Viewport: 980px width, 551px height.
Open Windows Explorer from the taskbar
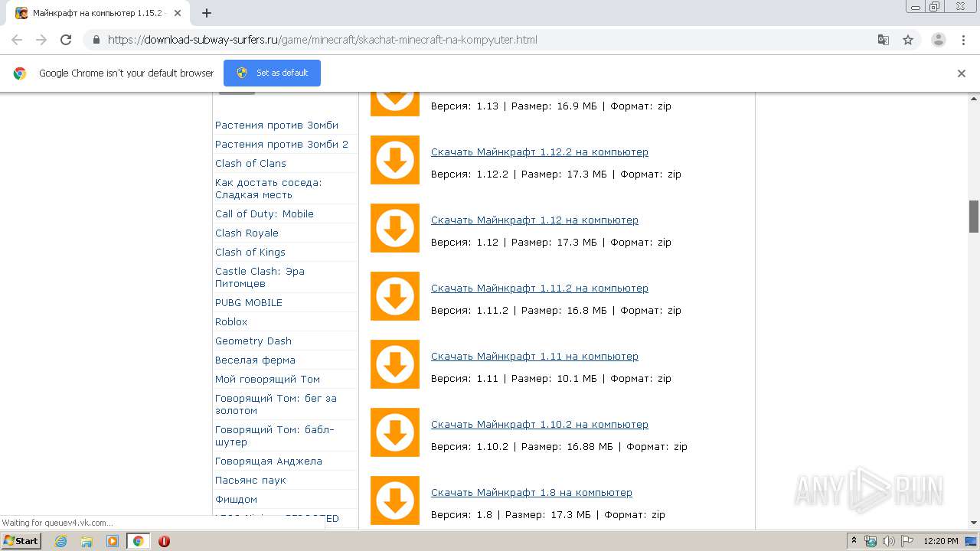point(87,541)
